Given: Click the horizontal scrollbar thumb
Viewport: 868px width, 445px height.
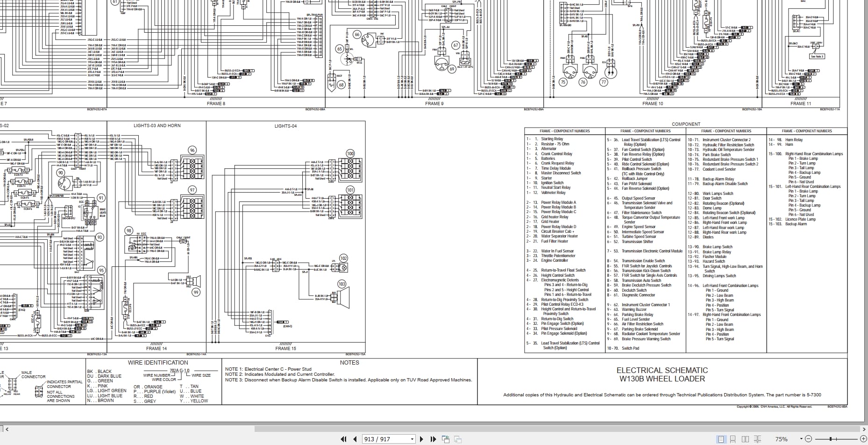Looking at the screenshot, I should 556,429.
